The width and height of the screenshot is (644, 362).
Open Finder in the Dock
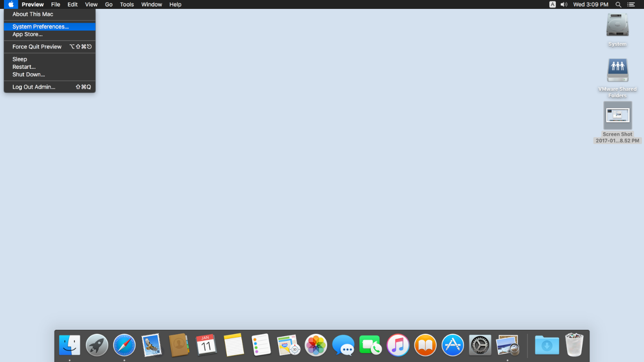point(70,345)
